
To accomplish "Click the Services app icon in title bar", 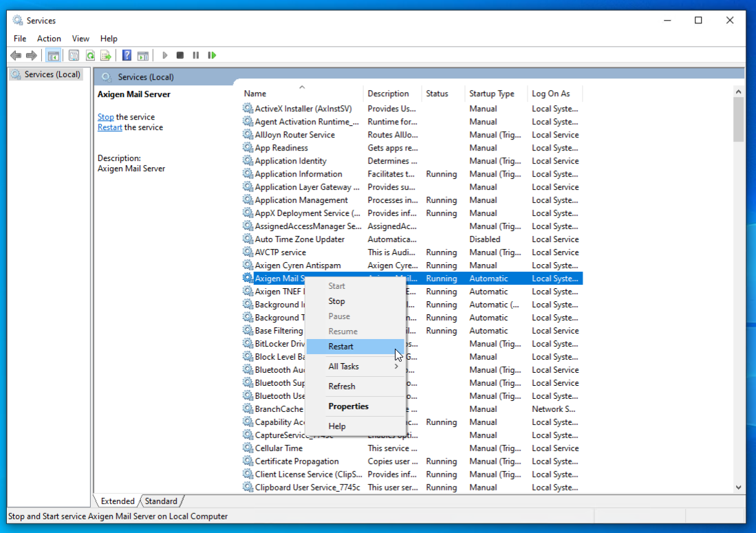I will pos(18,20).
